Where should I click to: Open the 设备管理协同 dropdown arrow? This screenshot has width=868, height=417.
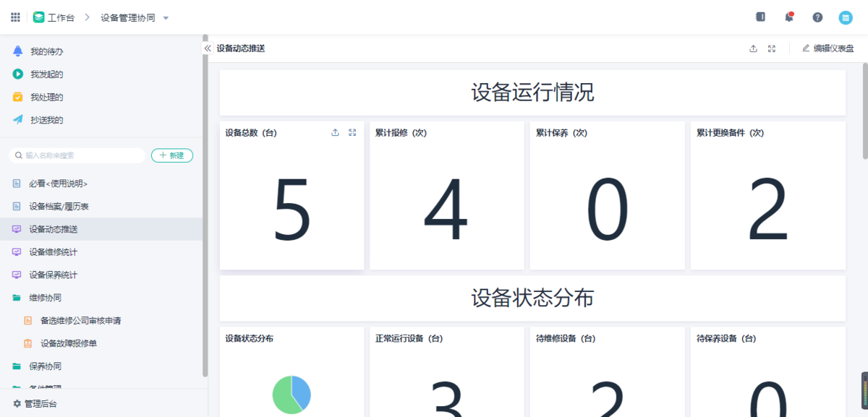click(166, 18)
